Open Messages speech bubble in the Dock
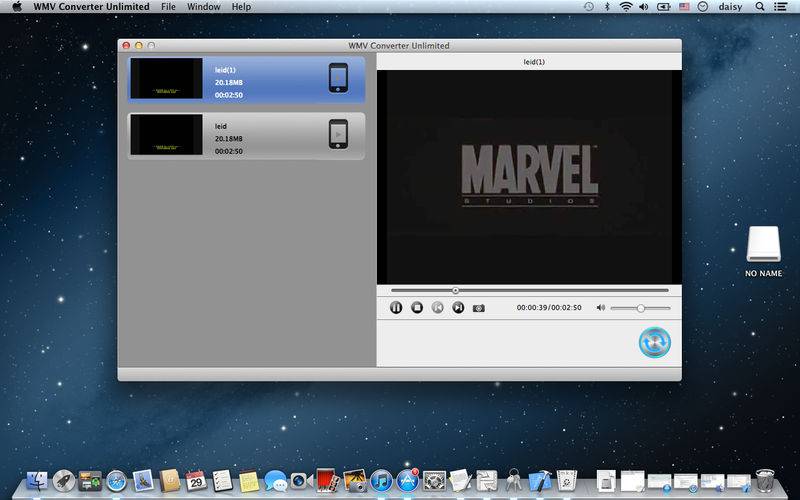 point(276,481)
